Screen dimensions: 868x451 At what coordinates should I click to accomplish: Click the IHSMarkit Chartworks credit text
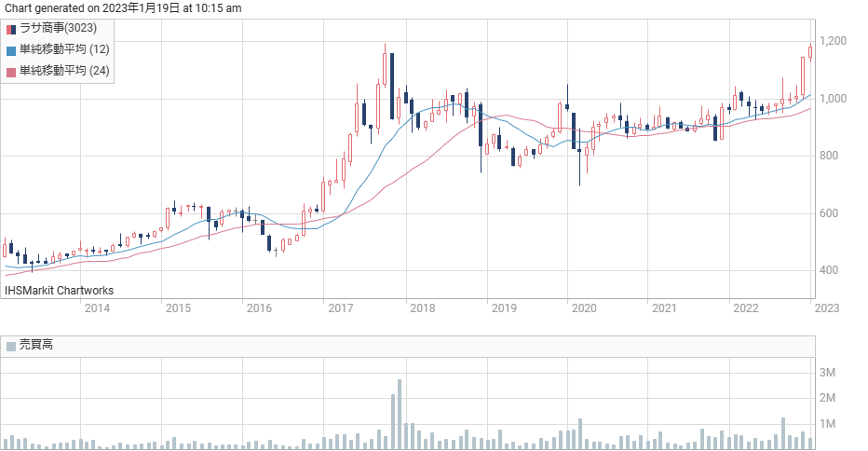tap(59, 291)
